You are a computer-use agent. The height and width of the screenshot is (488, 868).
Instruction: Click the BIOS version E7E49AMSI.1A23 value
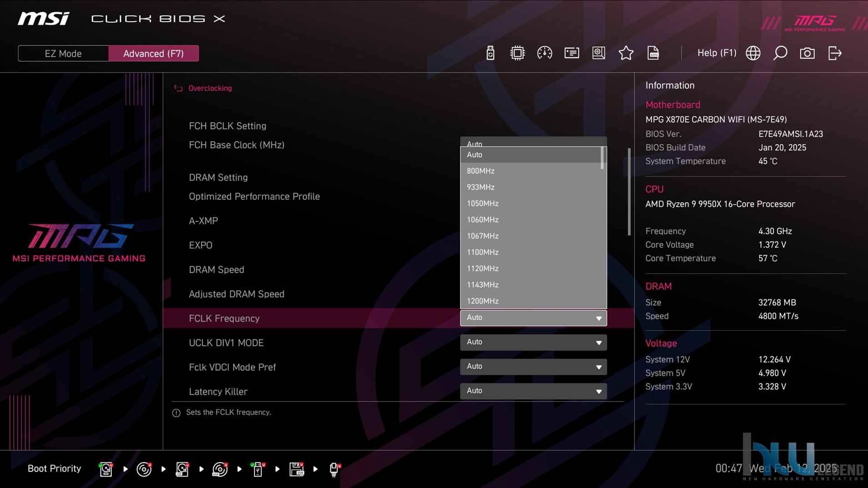[x=790, y=134]
